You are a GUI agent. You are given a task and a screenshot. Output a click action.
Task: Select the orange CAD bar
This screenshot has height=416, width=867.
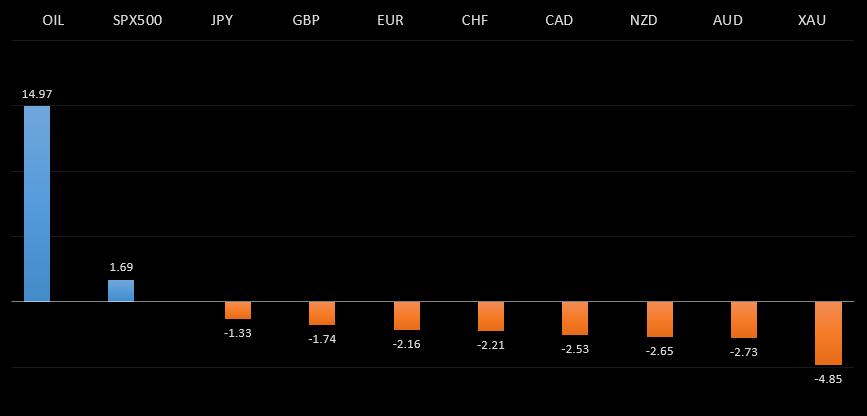575,318
